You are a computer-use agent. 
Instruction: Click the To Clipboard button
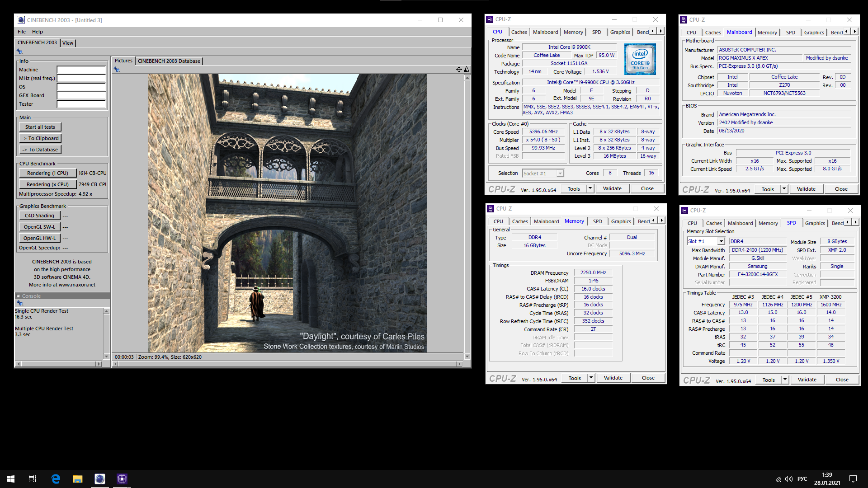pyautogui.click(x=40, y=138)
